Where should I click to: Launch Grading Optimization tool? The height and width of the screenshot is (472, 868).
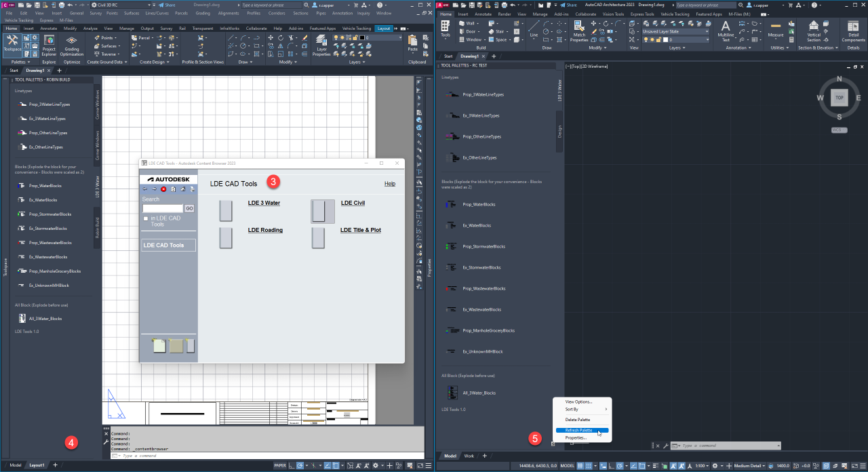point(71,44)
